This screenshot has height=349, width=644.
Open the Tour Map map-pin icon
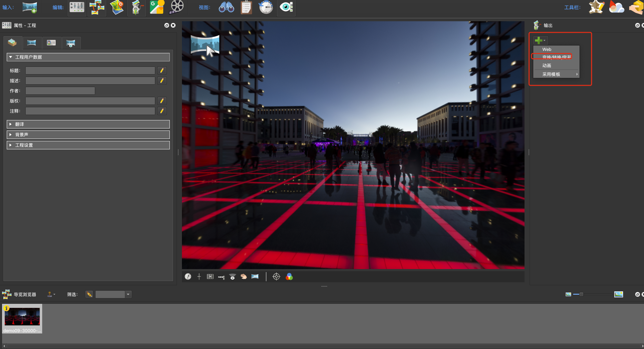117,7
